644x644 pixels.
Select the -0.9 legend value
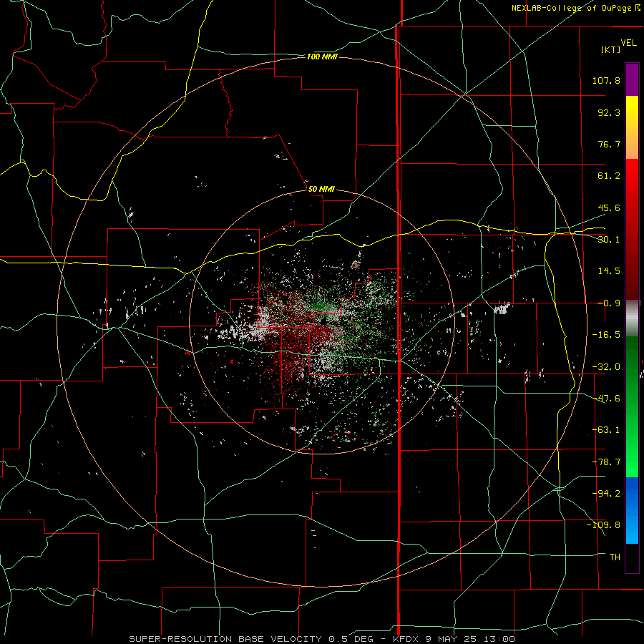click(x=609, y=303)
